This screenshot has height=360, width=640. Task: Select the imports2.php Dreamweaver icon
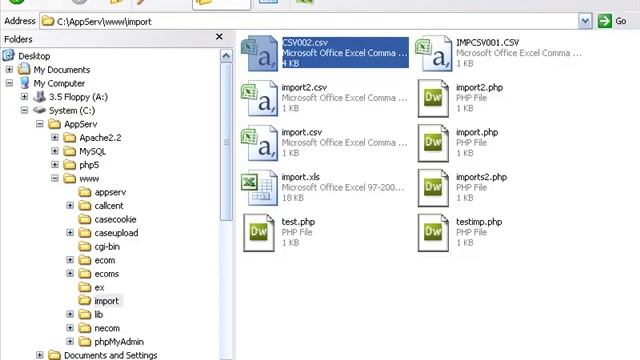pos(433,188)
